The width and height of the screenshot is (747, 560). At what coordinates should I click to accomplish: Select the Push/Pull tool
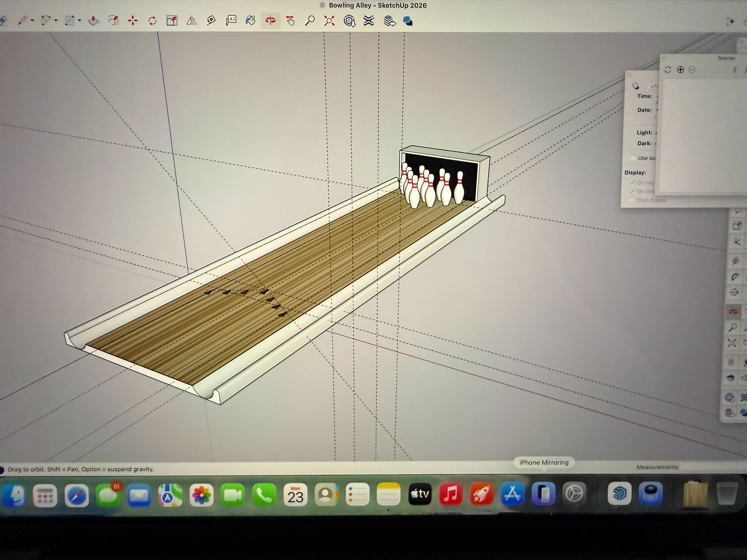93,21
